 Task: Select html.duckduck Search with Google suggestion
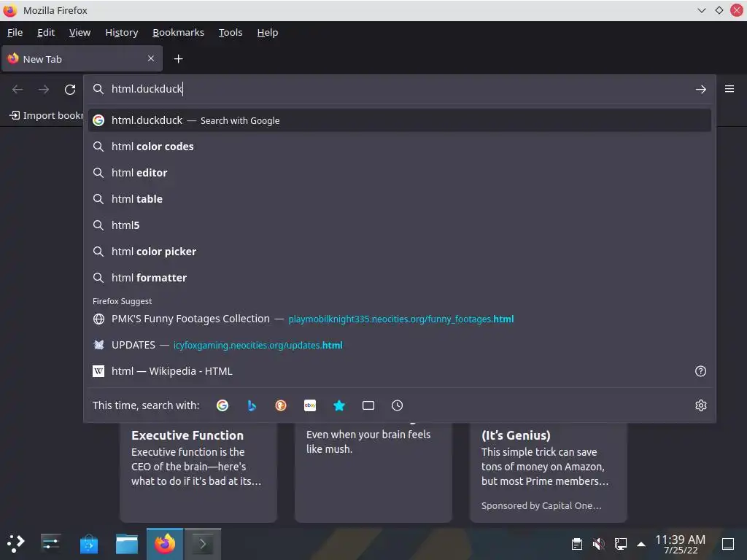click(399, 120)
